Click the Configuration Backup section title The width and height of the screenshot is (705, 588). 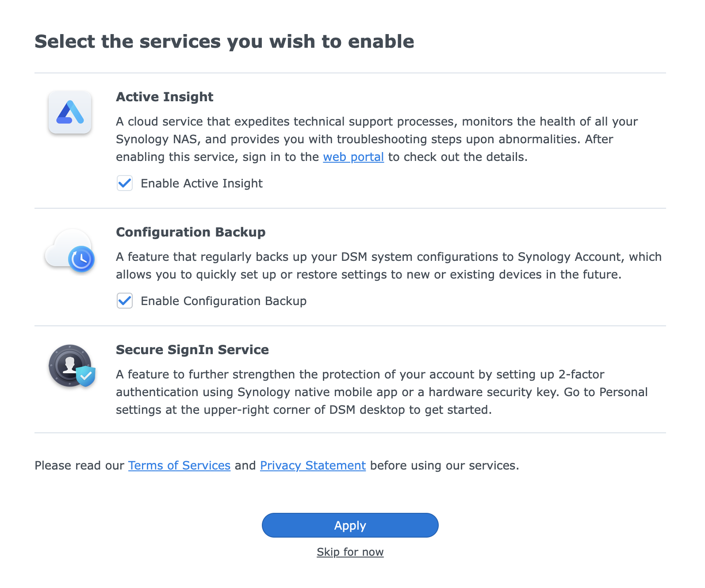(x=191, y=232)
